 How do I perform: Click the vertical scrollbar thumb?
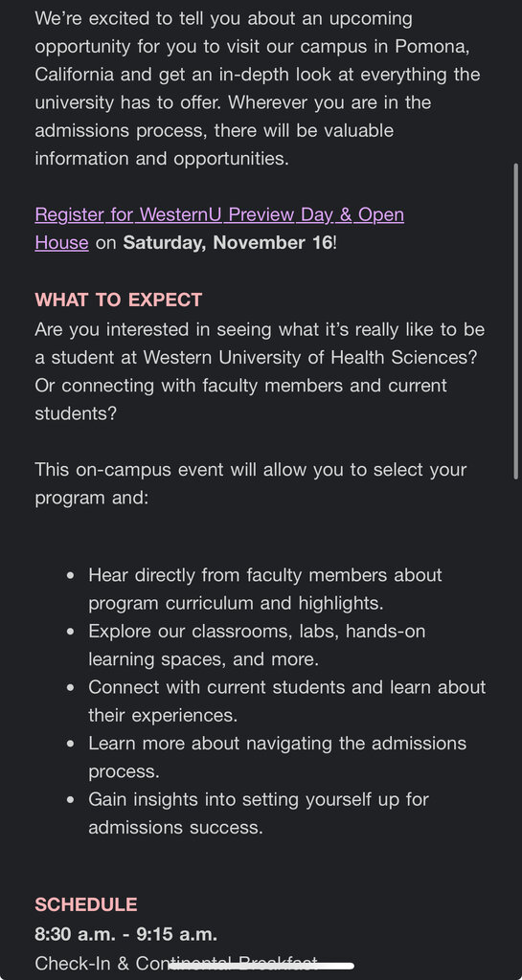click(515, 322)
